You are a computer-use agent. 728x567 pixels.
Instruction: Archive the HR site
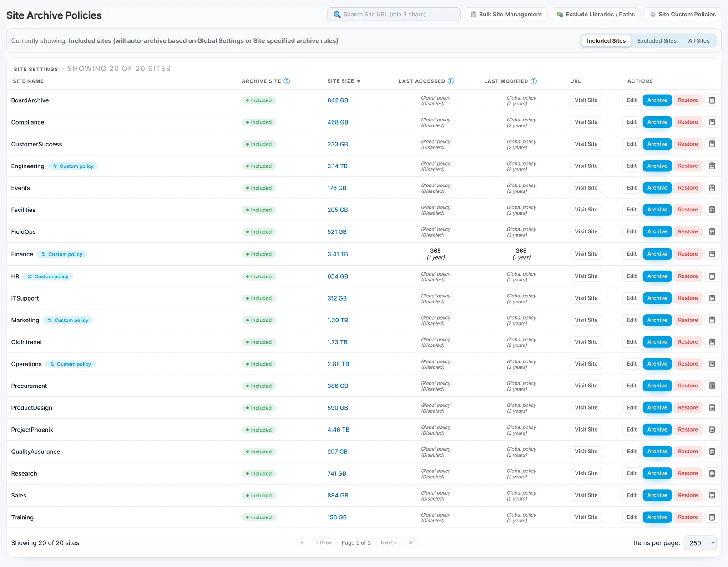(657, 276)
